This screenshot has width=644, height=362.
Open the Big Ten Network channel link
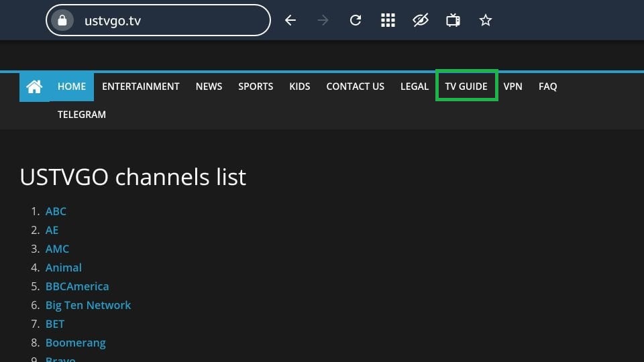point(89,306)
